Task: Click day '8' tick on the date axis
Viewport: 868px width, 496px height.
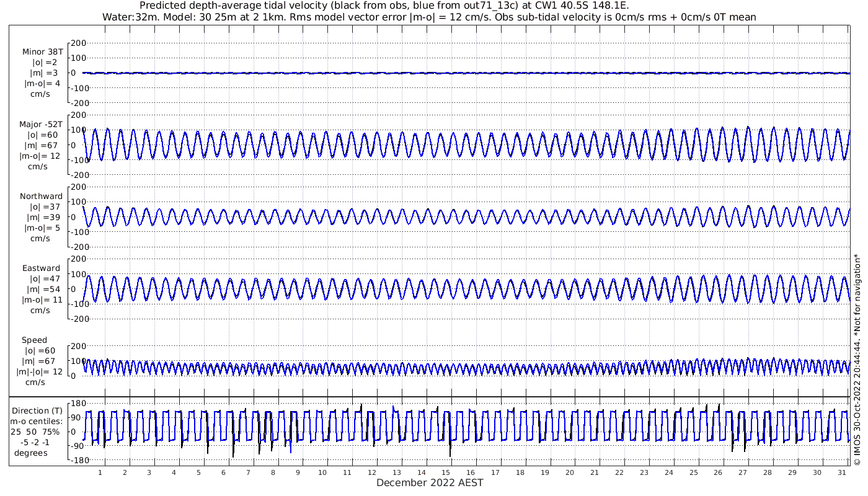Action: click(273, 472)
